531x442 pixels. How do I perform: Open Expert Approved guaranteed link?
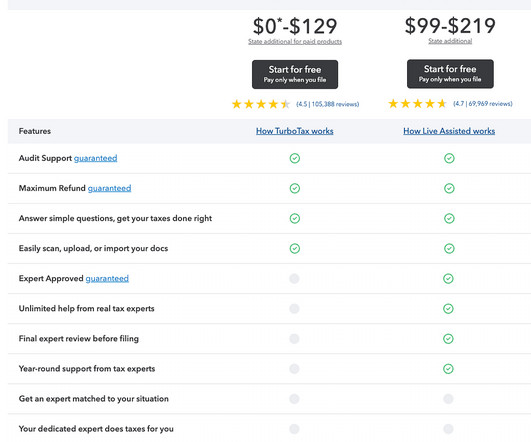click(x=107, y=278)
